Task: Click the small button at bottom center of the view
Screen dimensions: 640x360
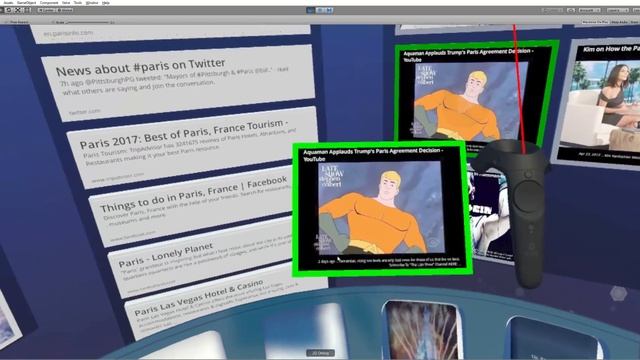Action: (320, 353)
